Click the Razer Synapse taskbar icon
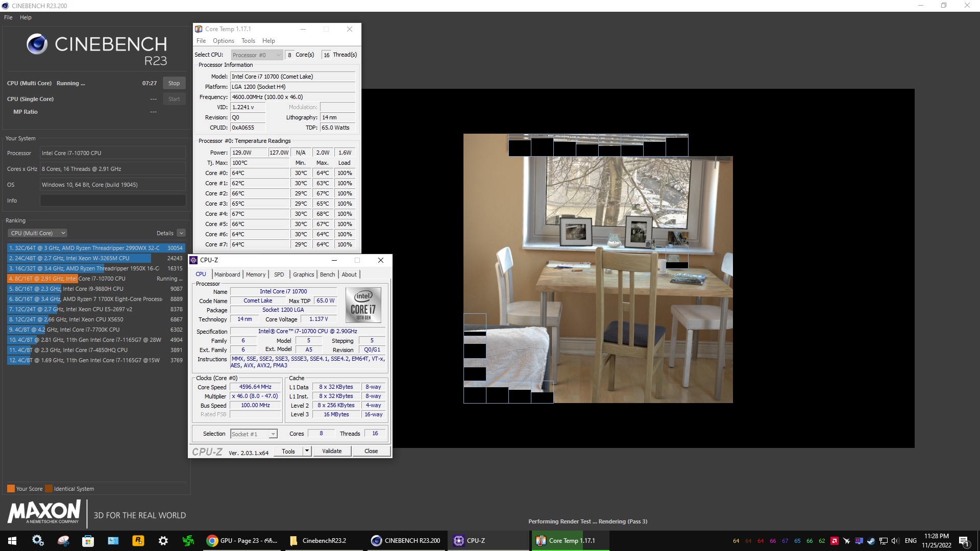The width and height of the screenshot is (980, 551). [188, 541]
